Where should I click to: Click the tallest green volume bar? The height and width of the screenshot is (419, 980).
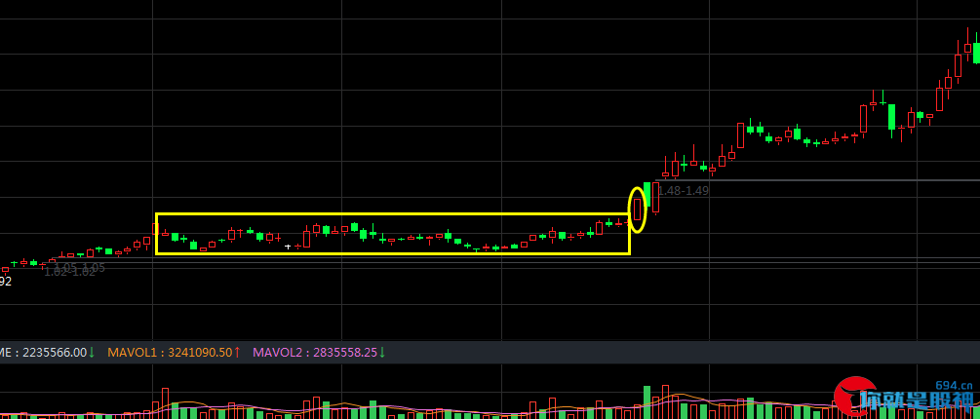click(647, 402)
